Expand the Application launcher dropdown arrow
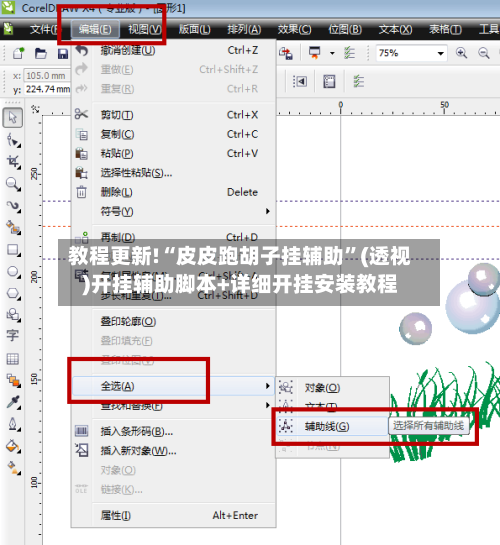This screenshot has height=545, width=500. (x=333, y=53)
